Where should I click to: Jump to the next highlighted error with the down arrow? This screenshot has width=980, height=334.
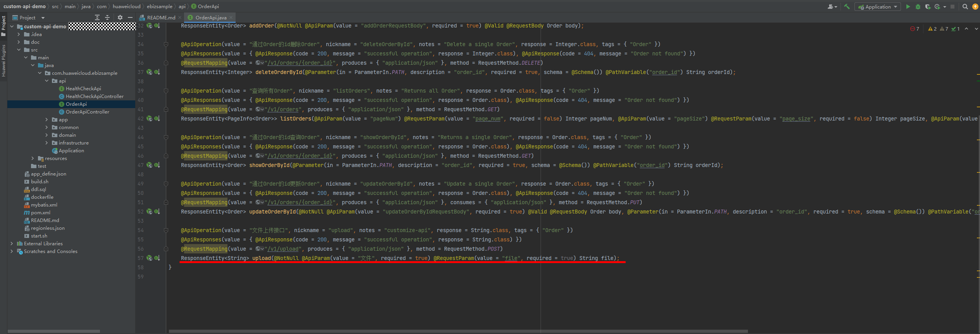[x=976, y=29]
